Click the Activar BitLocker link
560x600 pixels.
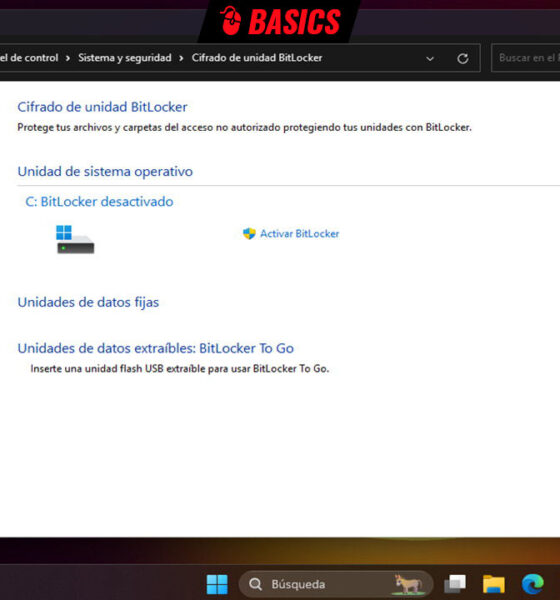(x=299, y=234)
